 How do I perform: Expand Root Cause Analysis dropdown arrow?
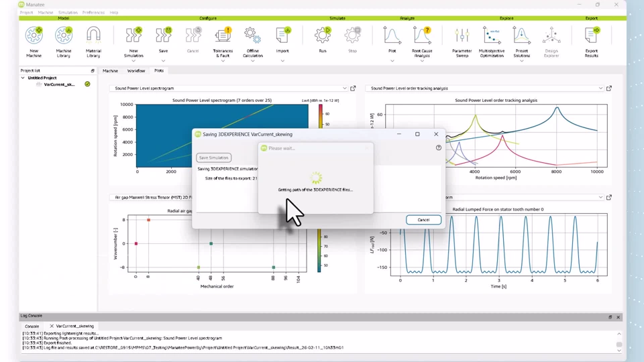[422, 61]
